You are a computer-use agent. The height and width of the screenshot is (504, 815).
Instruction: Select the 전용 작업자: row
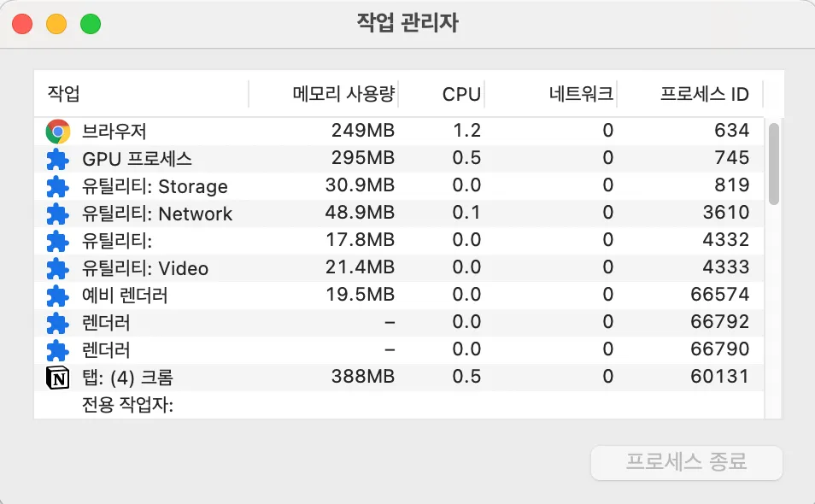(x=342, y=404)
